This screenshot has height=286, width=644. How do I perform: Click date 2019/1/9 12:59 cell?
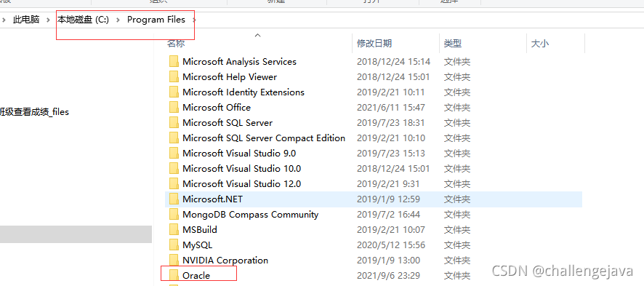389,199
